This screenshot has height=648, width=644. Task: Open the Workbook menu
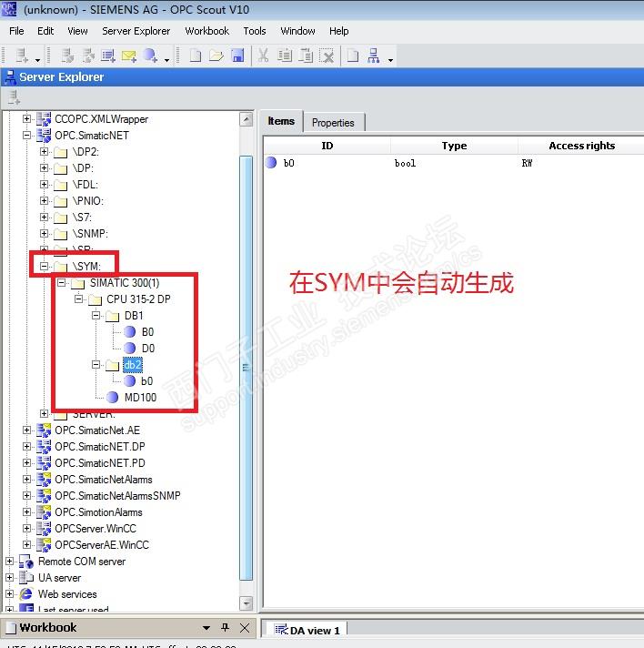[207, 31]
